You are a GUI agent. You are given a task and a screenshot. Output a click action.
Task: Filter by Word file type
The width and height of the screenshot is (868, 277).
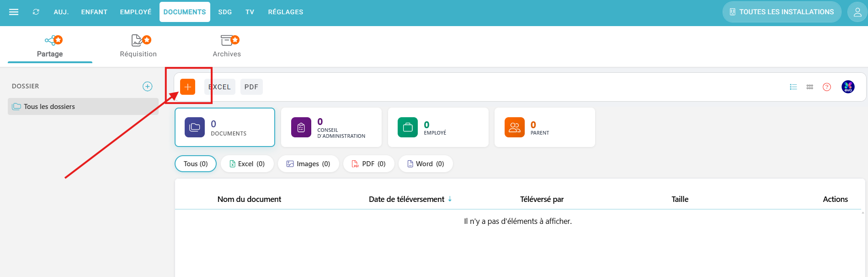click(425, 164)
